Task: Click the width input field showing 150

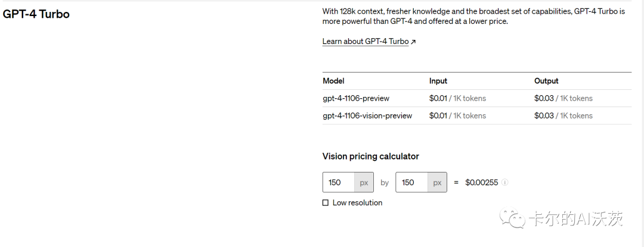Action: 339,183
